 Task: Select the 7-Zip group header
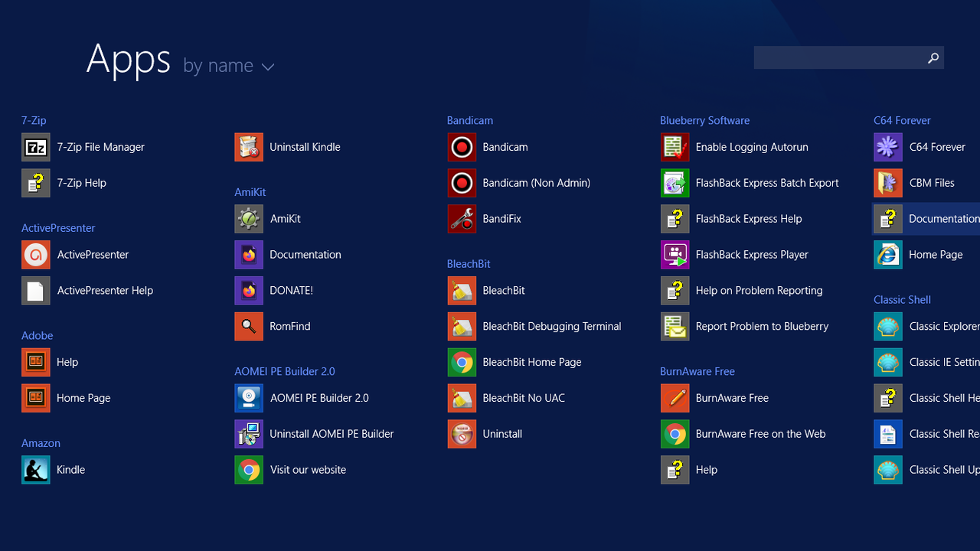pyautogui.click(x=34, y=120)
